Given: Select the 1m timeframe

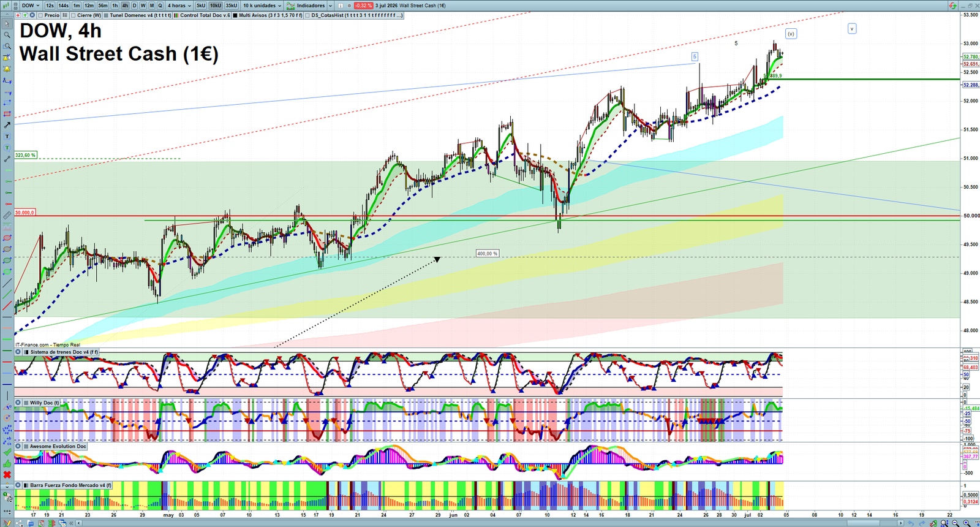Looking at the screenshot, I should 77,6.
